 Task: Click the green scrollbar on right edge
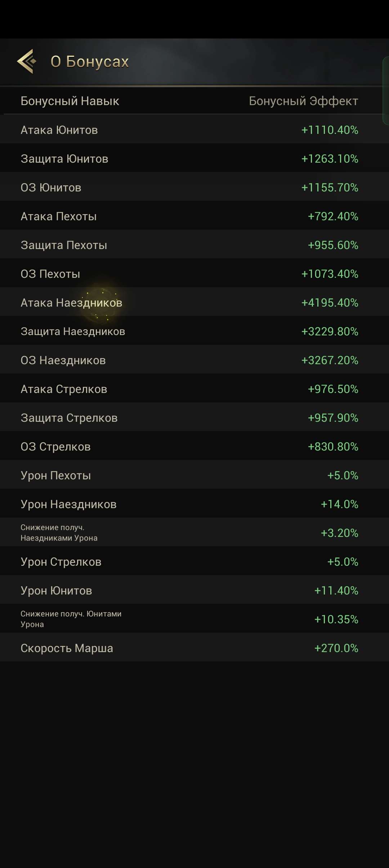pyautogui.click(x=386, y=91)
